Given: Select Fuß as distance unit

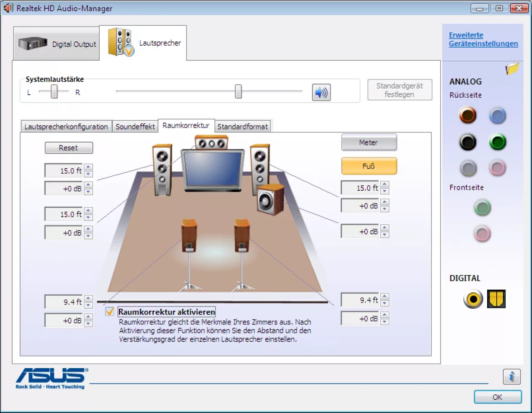Looking at the screenshot, I should click(x=369, y=166).
